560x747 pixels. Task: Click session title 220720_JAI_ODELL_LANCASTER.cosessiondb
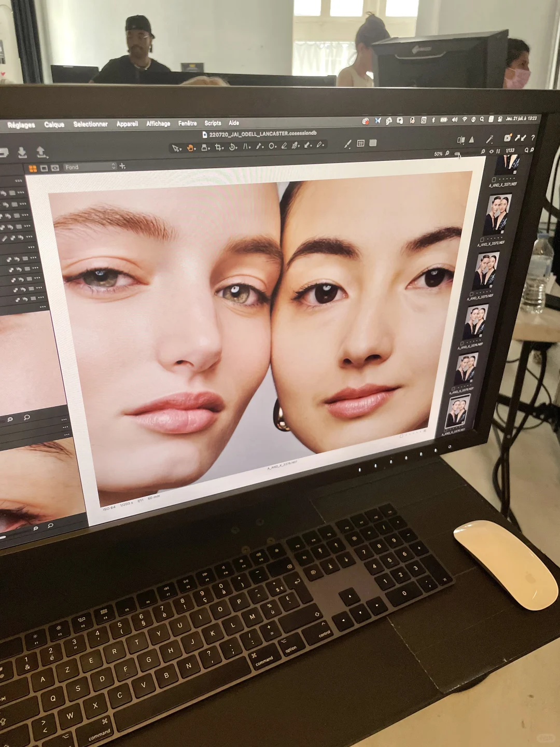click(x=262, y=134)
